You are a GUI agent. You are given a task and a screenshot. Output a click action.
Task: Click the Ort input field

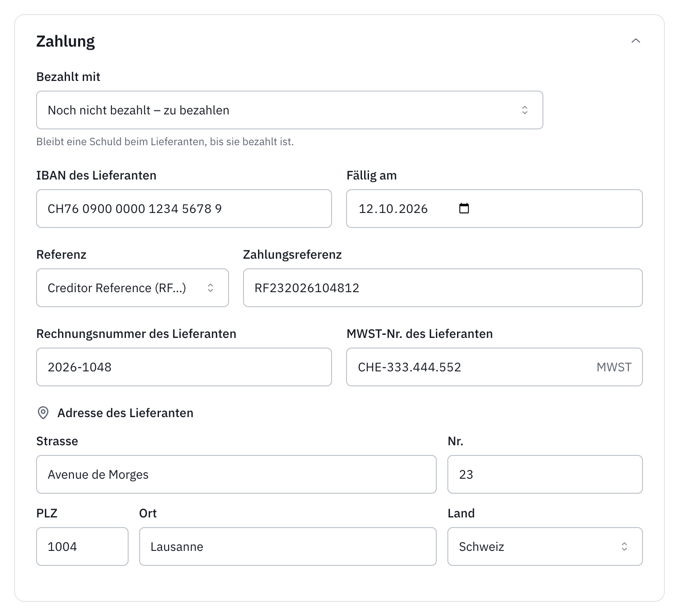coord(288,546)
